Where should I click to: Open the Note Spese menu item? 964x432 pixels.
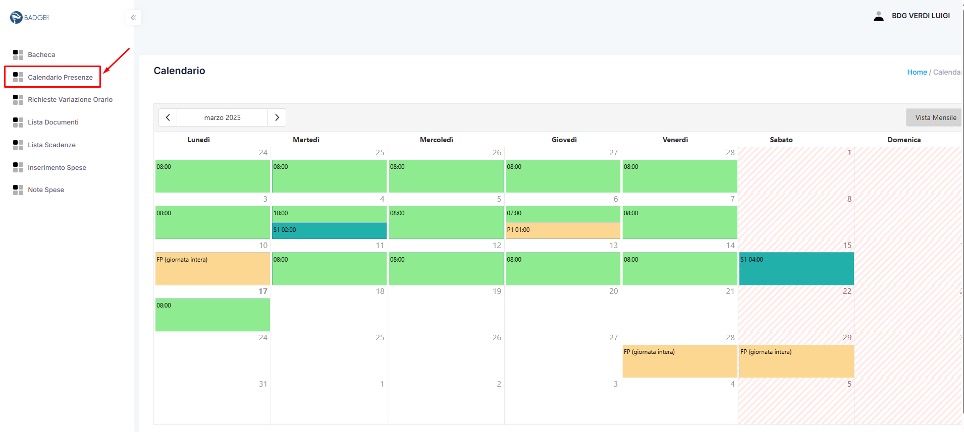click(47, 189)
